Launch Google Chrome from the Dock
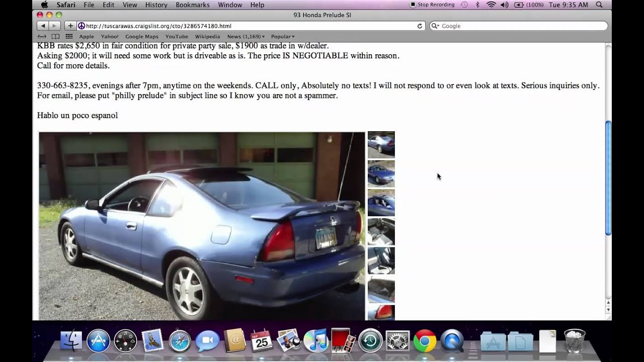 click(425, 341)
